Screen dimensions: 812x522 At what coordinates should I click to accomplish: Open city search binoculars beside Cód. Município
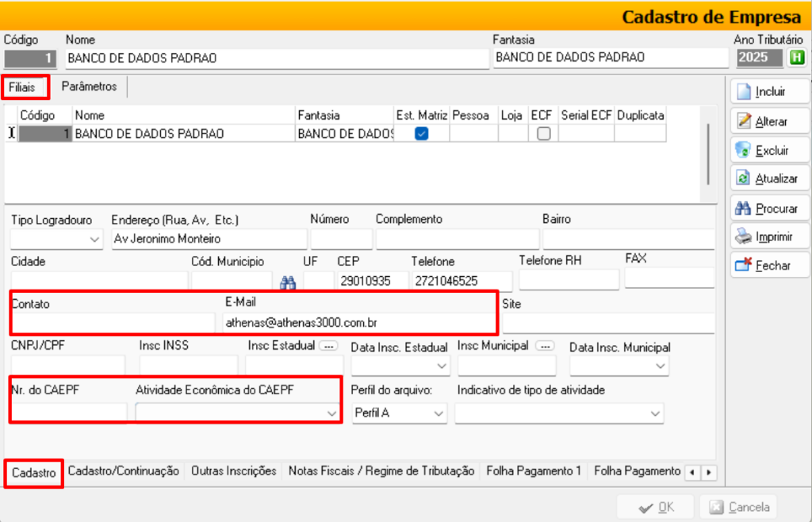coord(287,282)
